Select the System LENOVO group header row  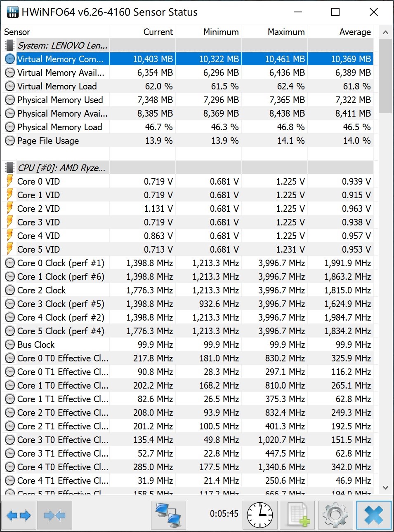pos(187,45)
